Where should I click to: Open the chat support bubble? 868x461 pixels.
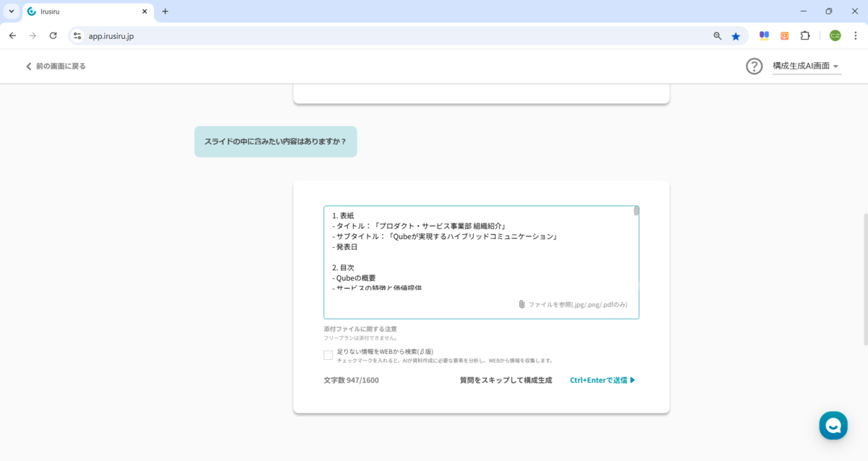point(833,426)
